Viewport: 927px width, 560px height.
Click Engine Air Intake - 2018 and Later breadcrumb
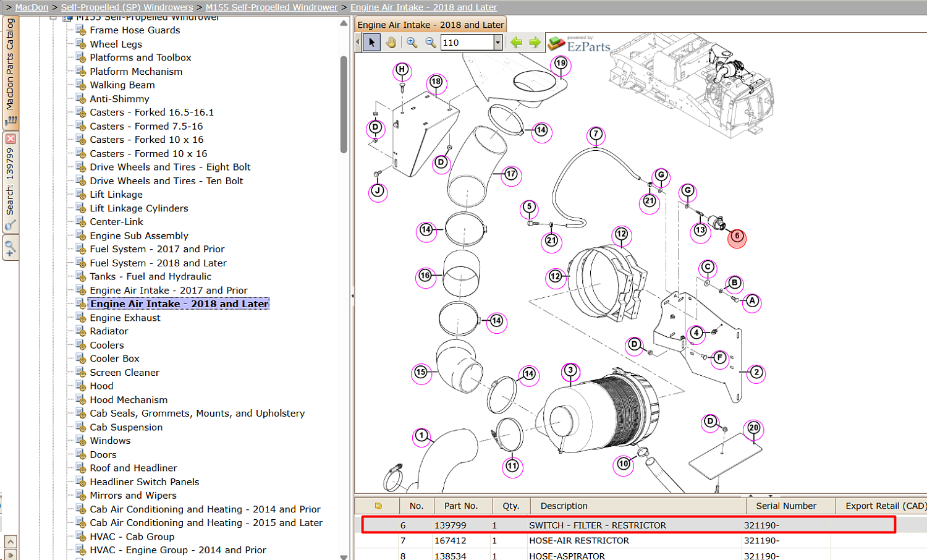click(424, 7)
